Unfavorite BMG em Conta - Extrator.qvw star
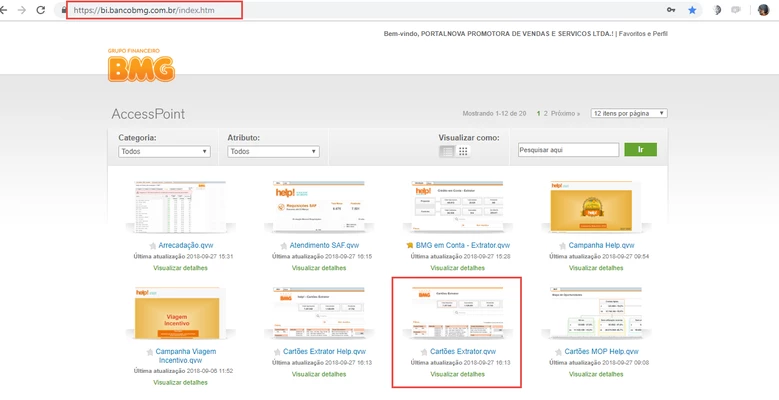The image size is (779, 400). 409,245
